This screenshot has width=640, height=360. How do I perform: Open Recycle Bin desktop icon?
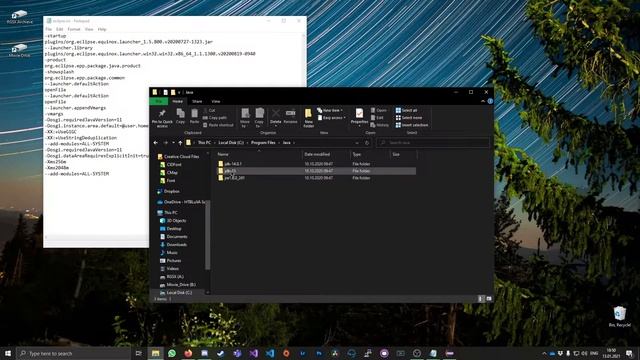pos(620,317)
